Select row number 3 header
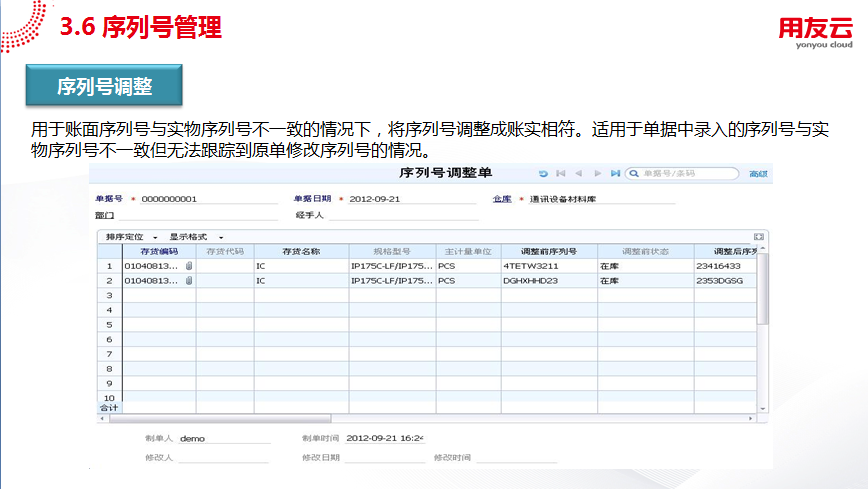 click(110, 295)
